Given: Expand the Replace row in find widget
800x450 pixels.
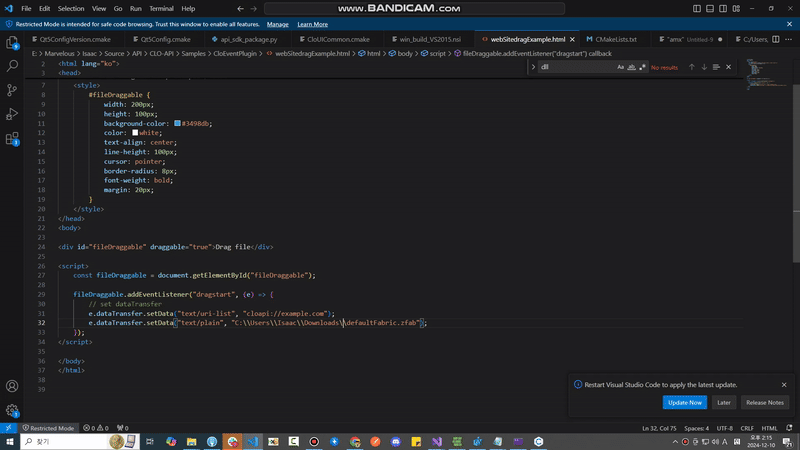Looking at the screenshot, I should tap(533, 67).
